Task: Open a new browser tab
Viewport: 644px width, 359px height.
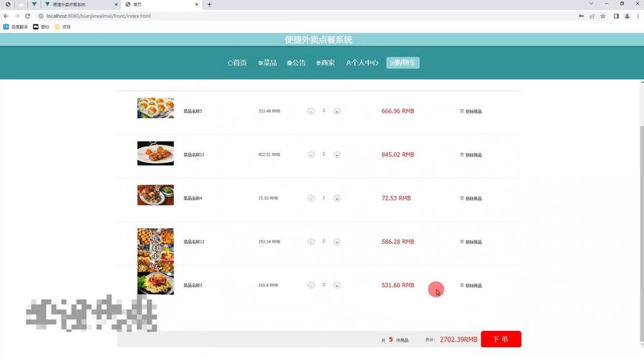Action: click(x=210, y=4)
